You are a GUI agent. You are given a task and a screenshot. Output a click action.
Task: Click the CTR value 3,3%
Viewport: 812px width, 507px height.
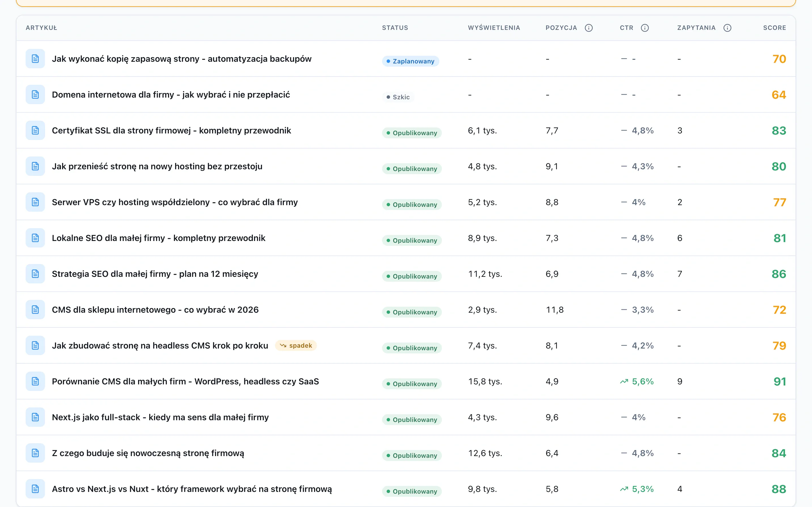point(643,310)
